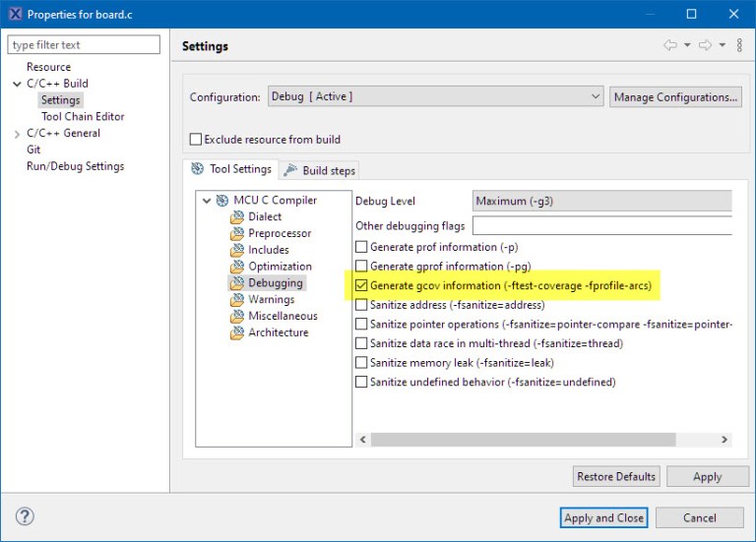This screenshot has height=542, width=756.
Task: Select Tool Chain Editor page
Action: coord(83,117)
